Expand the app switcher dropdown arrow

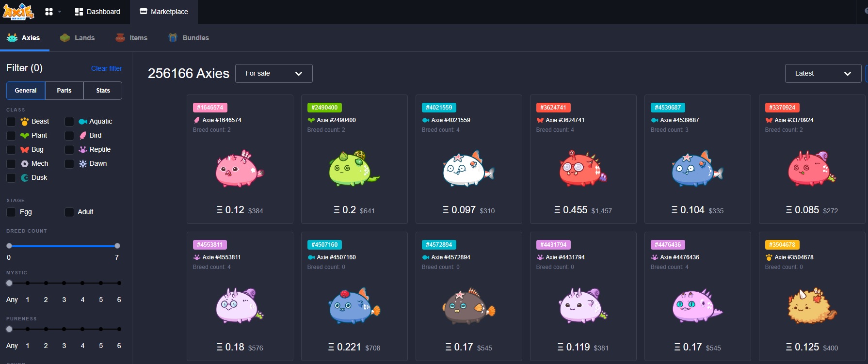60,12
